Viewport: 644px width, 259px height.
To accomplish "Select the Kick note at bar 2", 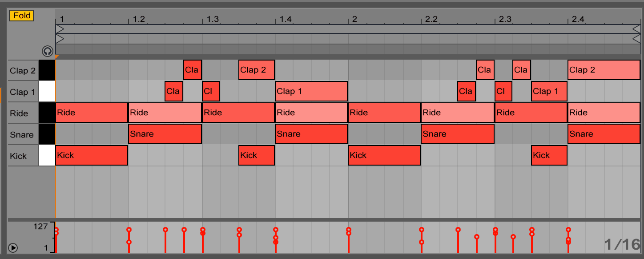I will click(x=384, y=155).
